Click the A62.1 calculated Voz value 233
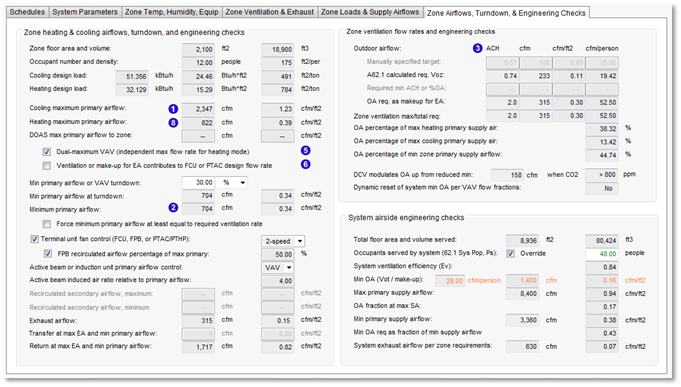 [x=536, y=76]
